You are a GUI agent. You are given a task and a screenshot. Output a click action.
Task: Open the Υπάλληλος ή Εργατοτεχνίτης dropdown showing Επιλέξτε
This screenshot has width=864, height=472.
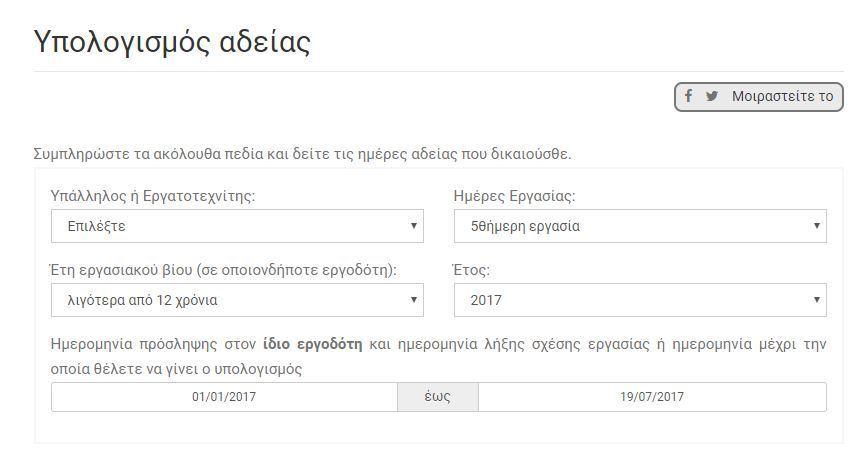237,226
